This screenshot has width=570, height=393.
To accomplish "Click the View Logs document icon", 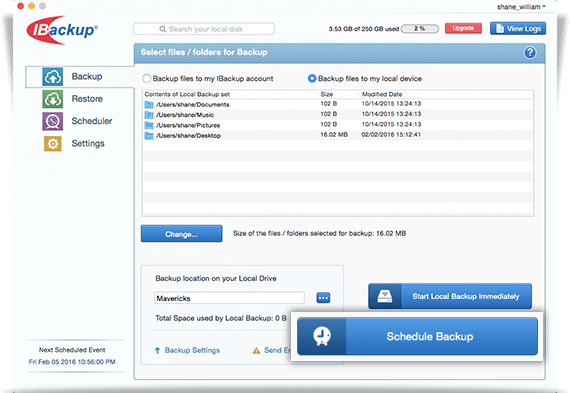I will click(x=500, y=28).
